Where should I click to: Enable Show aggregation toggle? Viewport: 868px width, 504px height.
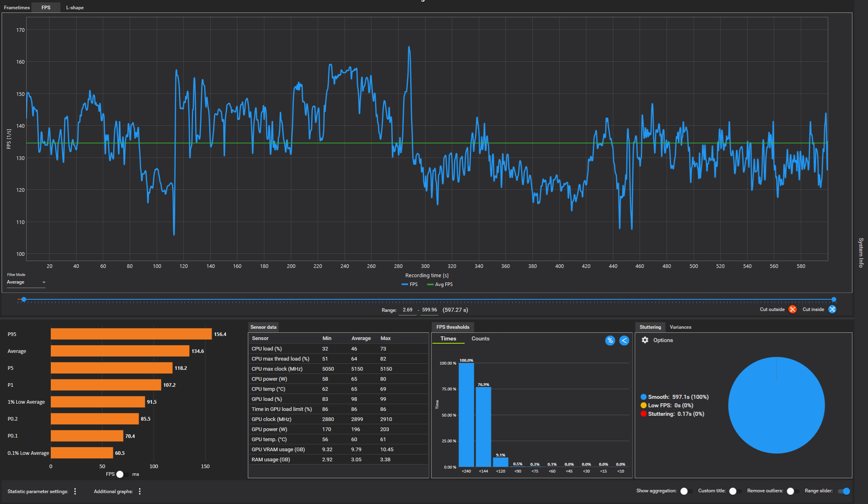[686, 491]
